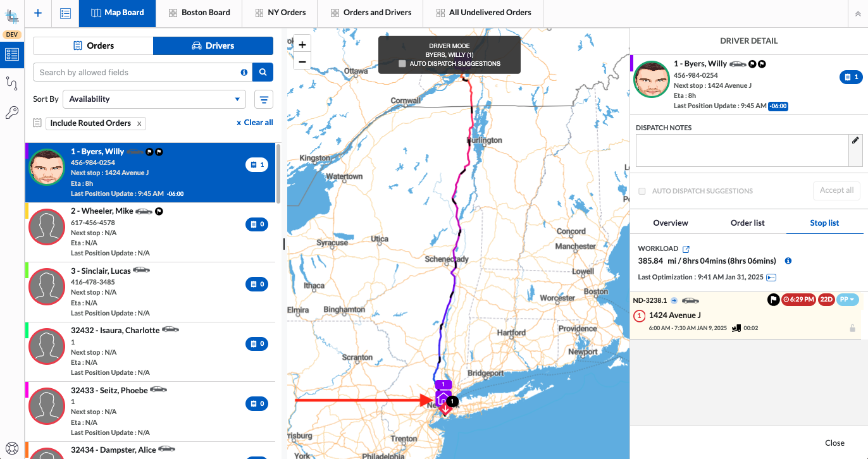Click order count badge for Wheeler, Mike
The width and height of the screenshot is (868, 459).
click(x=256, y=224)
